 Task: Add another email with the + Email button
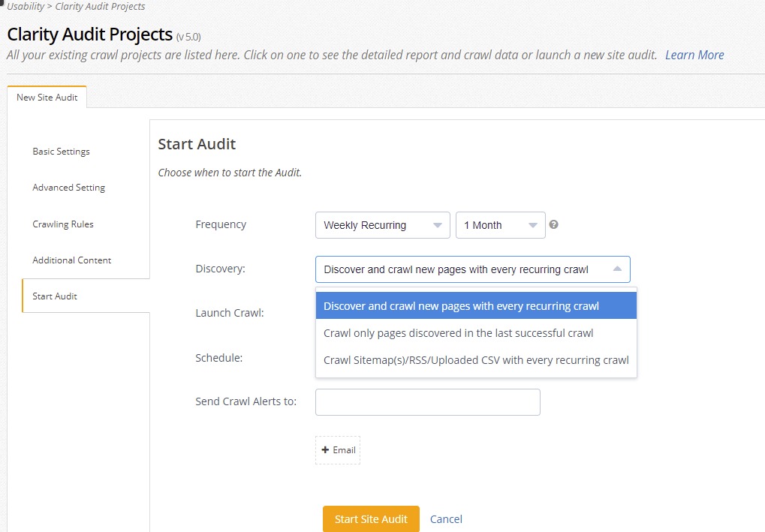click(x=338, y=450)
